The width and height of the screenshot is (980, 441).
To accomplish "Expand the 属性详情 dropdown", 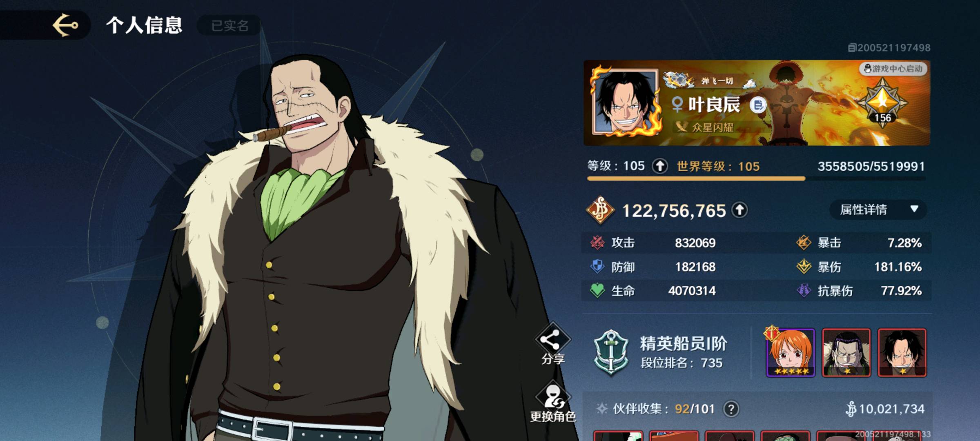I will (x=878, y=210).
